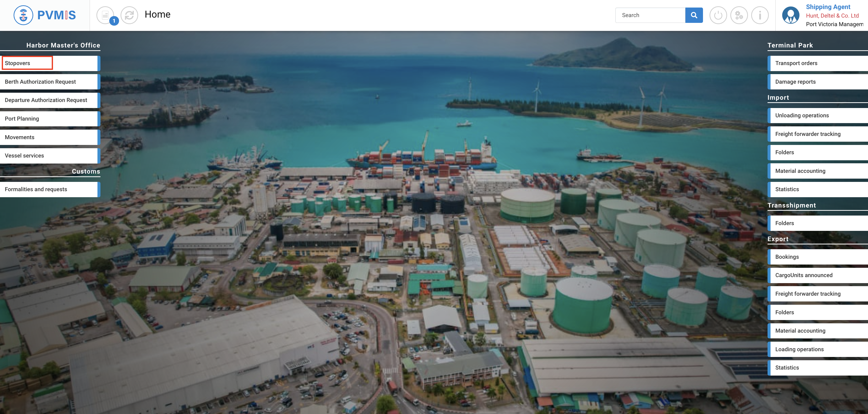
Task: Open Bookings under Export
Action: (787, 257)
